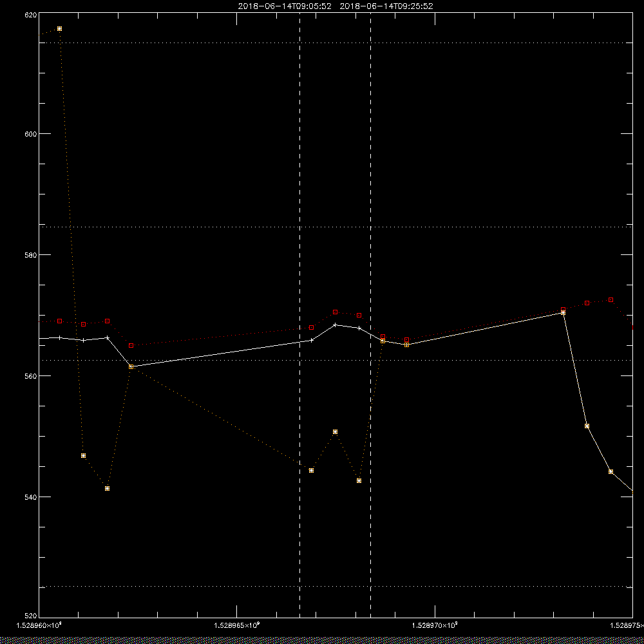This screenshot has width=644, height=644.
Task: Pick the white plus marker near 568 peak
Action: 335,325
